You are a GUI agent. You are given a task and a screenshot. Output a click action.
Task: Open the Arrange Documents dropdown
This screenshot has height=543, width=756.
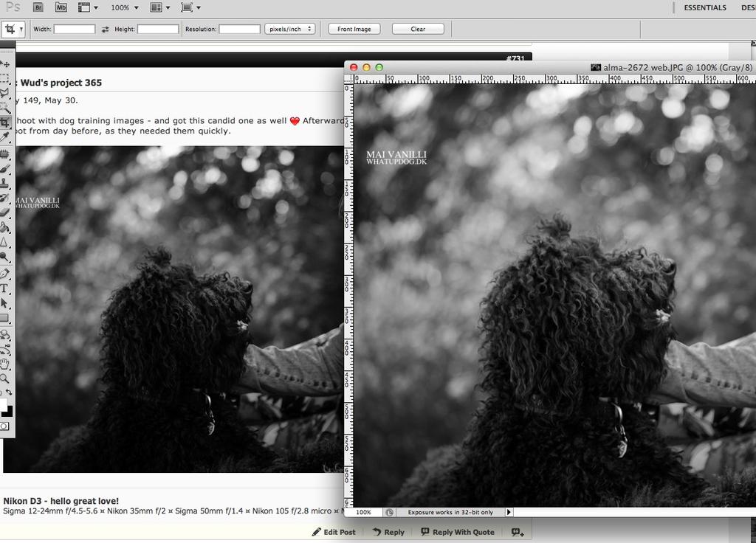[x=159, y=7]
